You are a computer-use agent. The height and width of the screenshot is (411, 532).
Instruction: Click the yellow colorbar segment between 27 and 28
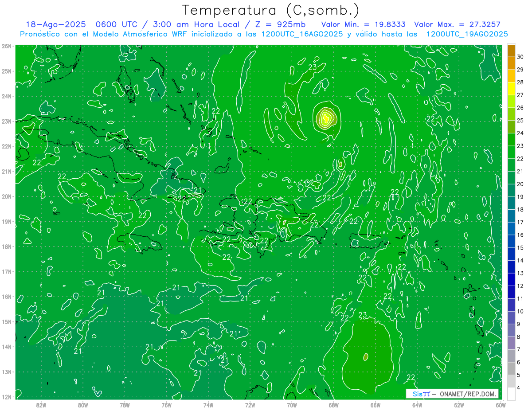coord(511,89)
